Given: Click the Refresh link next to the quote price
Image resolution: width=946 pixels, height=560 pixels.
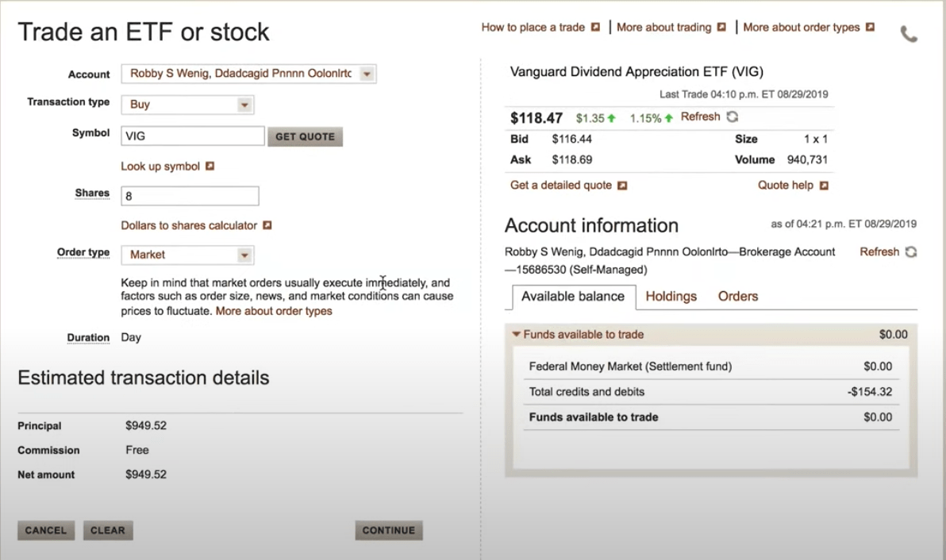Looking at the screenshot, I should [x=701, y=117].
